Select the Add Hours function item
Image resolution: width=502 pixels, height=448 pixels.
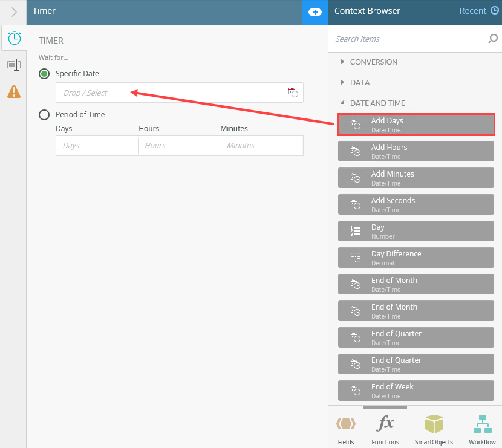[x=416, y=151]
